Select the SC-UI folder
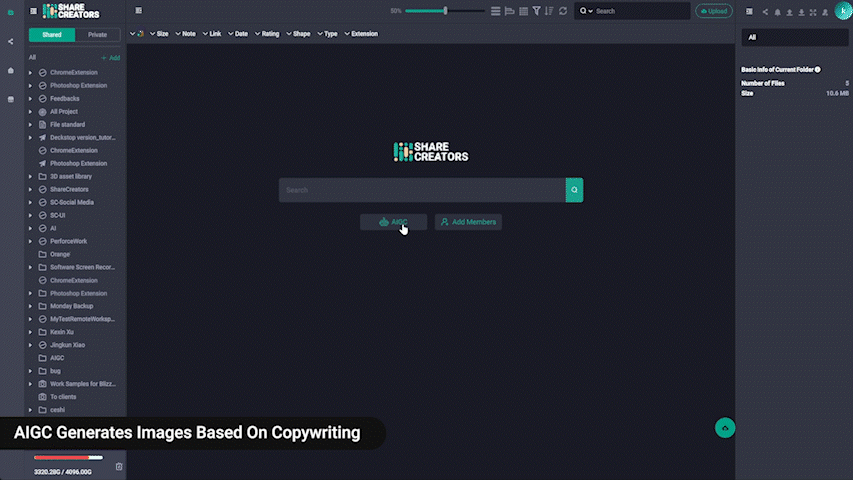Screen dimensions: 854x480 coord(57,215)
